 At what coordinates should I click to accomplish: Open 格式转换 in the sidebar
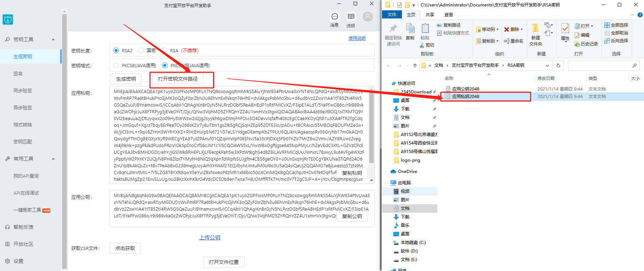coord(23,125)
